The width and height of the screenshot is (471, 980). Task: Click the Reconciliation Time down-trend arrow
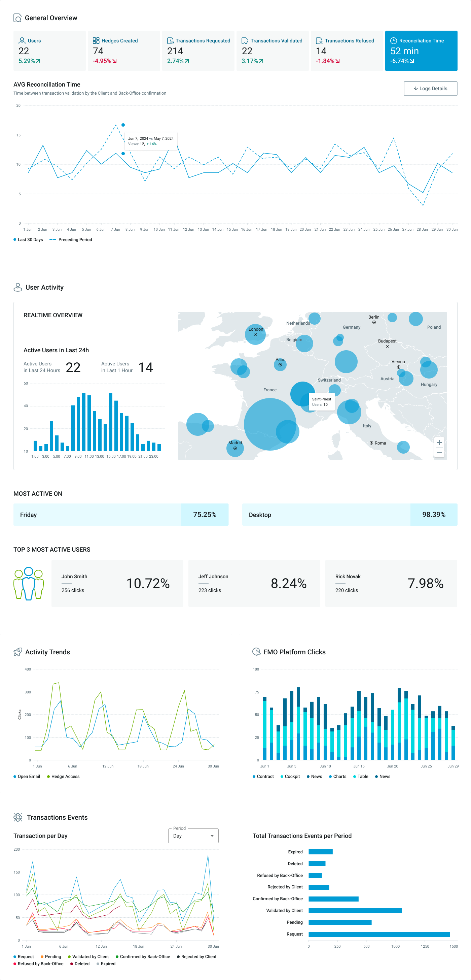pos(412,61)
